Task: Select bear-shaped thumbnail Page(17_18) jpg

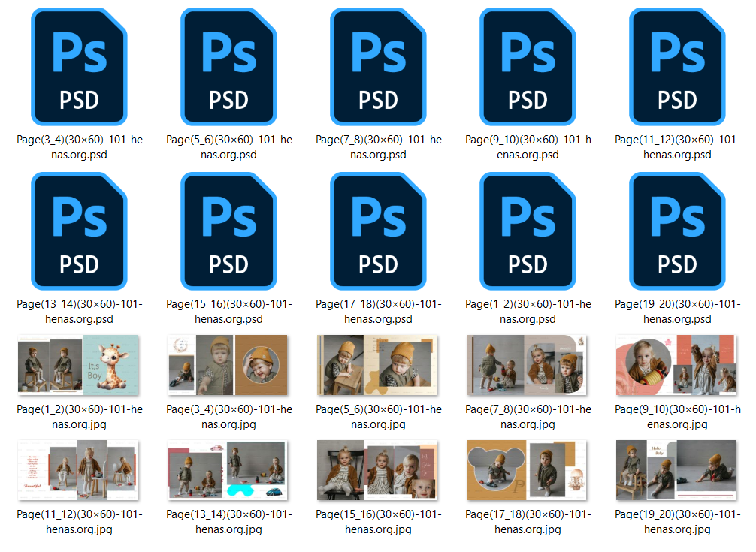Action: click(527, 470)
